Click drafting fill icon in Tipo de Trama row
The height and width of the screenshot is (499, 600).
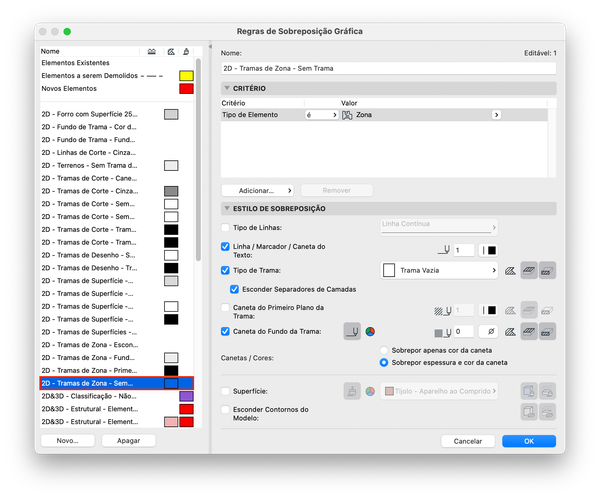(x=510, y=271)
